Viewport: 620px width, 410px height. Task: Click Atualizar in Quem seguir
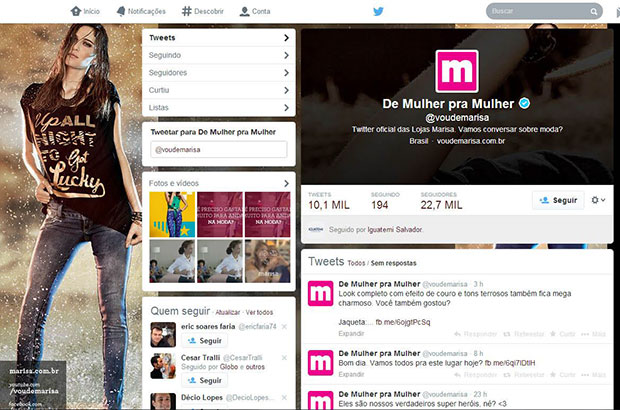tap(228, 312)
